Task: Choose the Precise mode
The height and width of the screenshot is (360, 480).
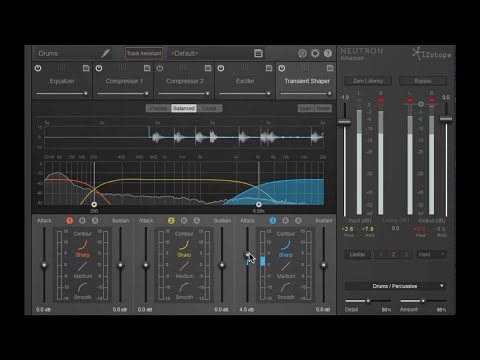Action: pyautogui.click(x=158, y=108)
